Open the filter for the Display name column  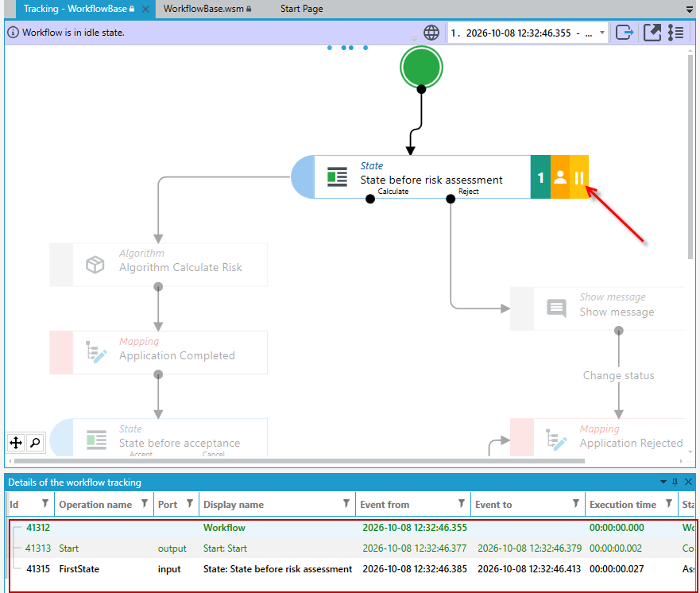[346, 504]
